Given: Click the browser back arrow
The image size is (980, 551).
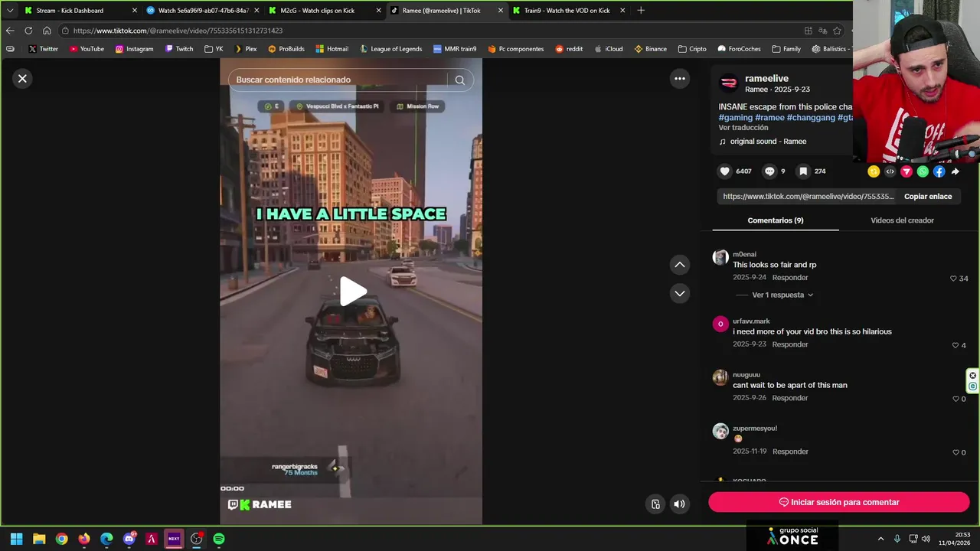Looking at the screenshot, I should (x=10, y=31).
